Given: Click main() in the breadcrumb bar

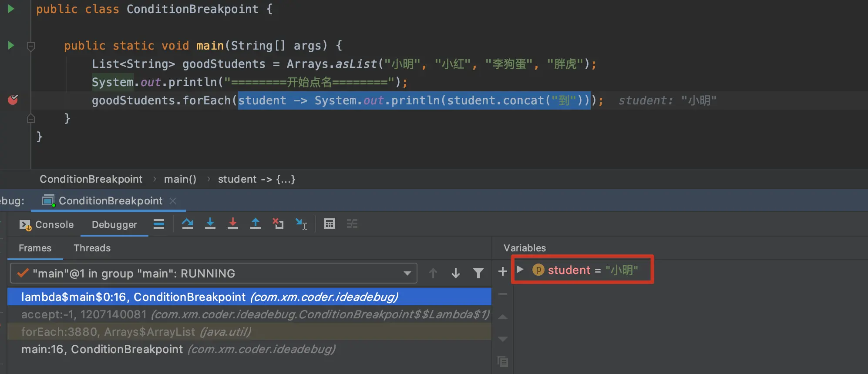Looking at the screenshot, I should tap(180, 179).
